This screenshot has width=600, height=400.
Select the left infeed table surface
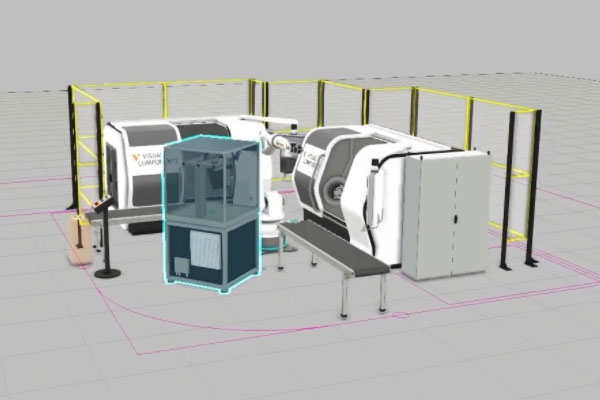(x=115, y=211)
